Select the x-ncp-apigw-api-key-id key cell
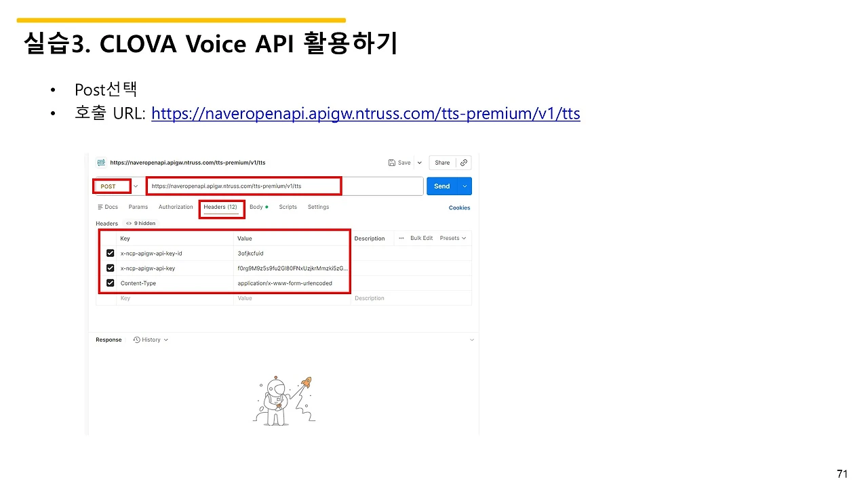The height and width of the screenshot is (488, 868). tap(175, 253)
